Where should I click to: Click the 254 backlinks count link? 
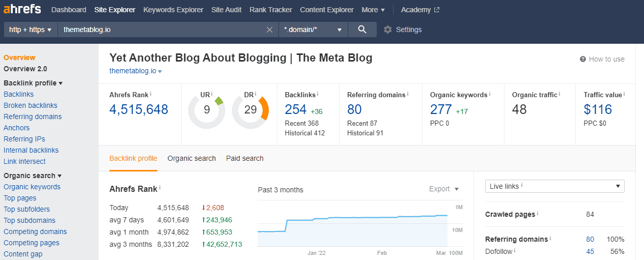point(296,109)
